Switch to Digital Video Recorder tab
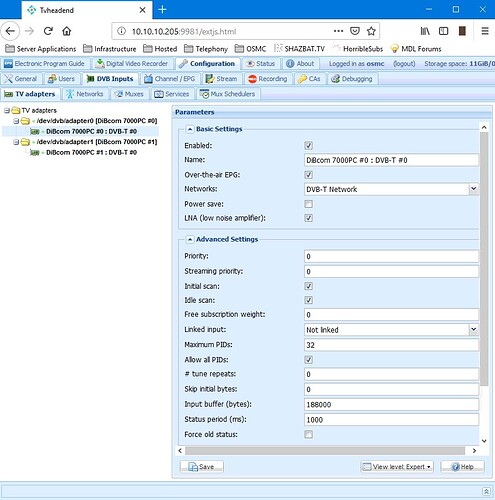This screenshot has width=495, height=500. click(x=132, y=64)
